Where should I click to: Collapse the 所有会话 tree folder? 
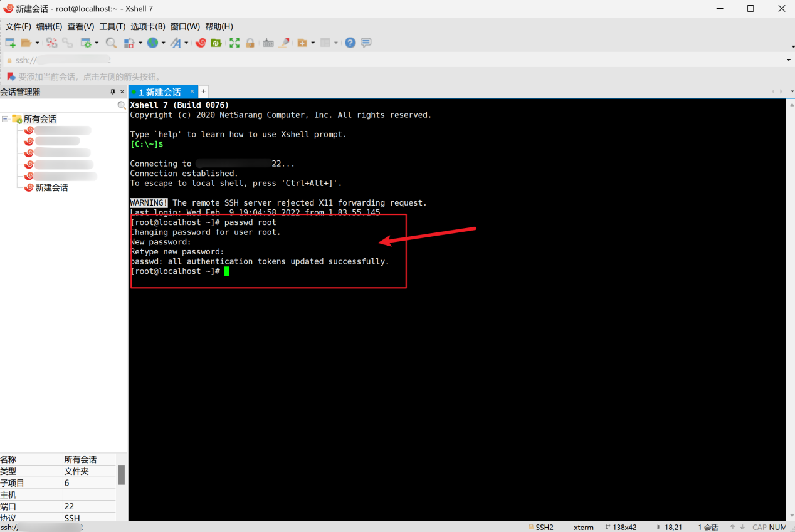4,118
